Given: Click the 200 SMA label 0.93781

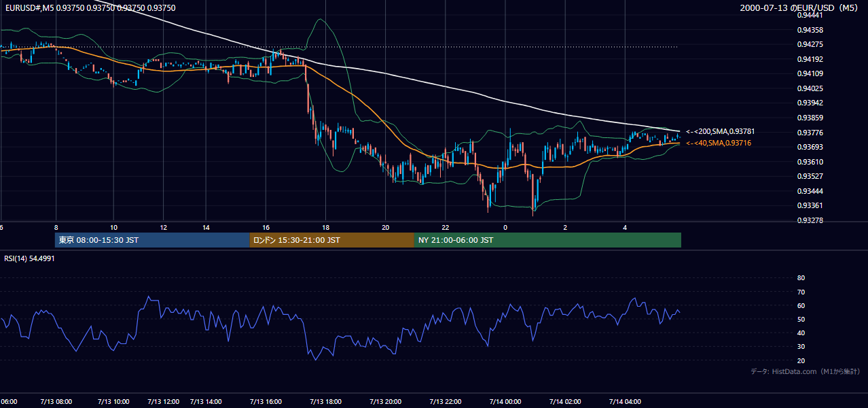Looking at the screenshot, I should (x=720, y=131).
